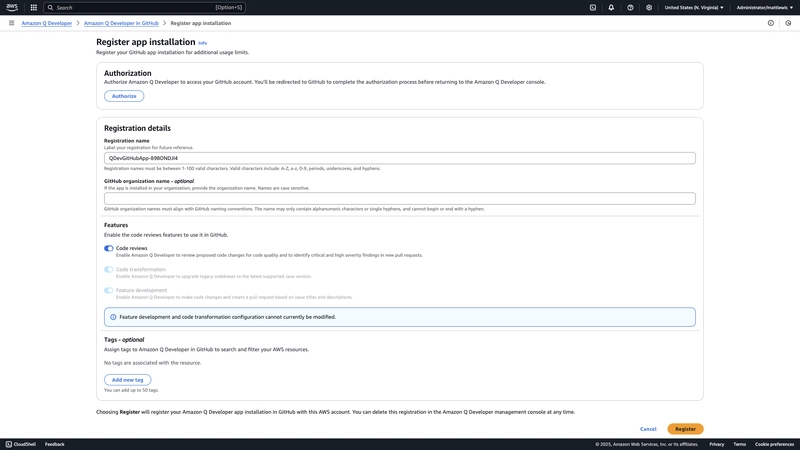The height and width of the screenshot is (450, 800).
Task: Click the 'You can add up to 50 tags.' text
Action: (x=131, y=390)
